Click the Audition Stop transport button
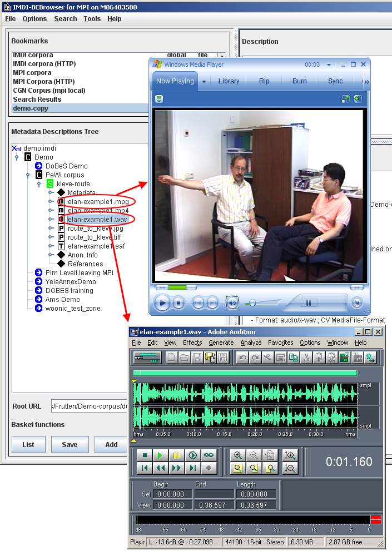392x551 pixels. 144,455
